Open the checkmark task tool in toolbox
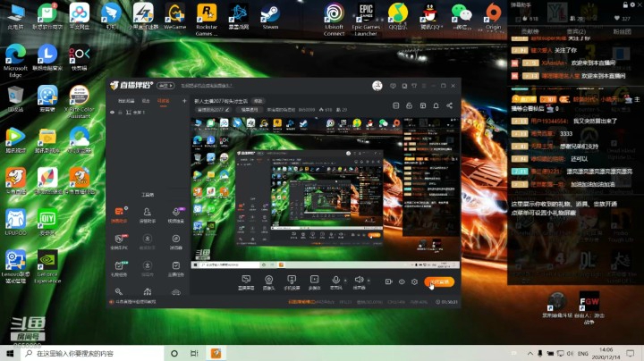 176,269
